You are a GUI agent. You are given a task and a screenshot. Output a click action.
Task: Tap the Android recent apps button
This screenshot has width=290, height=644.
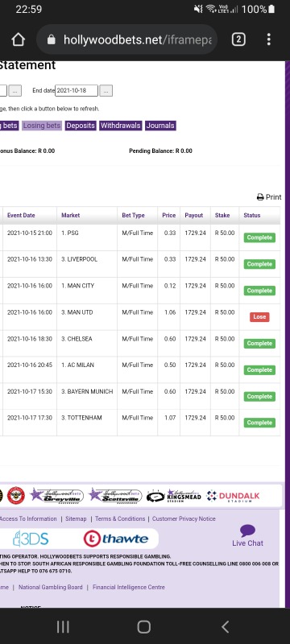tap(63, 627)
